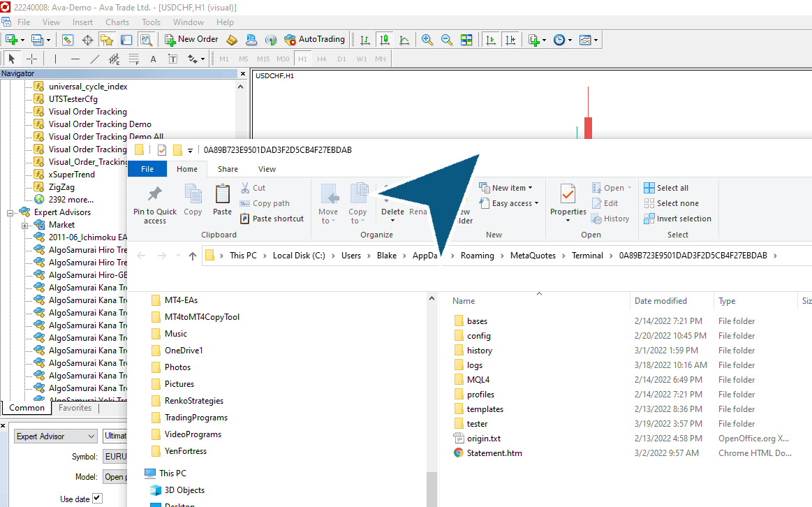
Task: Switch to the Share ribbon tab
Action: point(228,169)
